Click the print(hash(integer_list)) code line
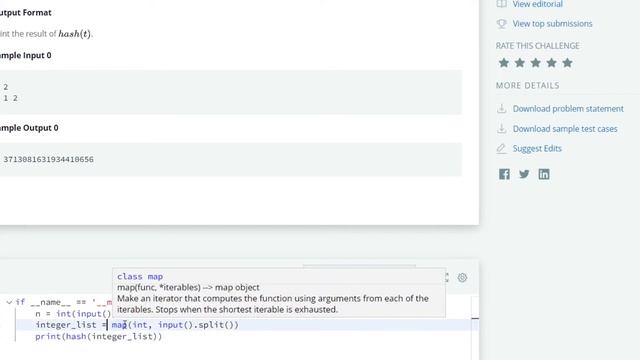The image size is (640, 360). 98,337
